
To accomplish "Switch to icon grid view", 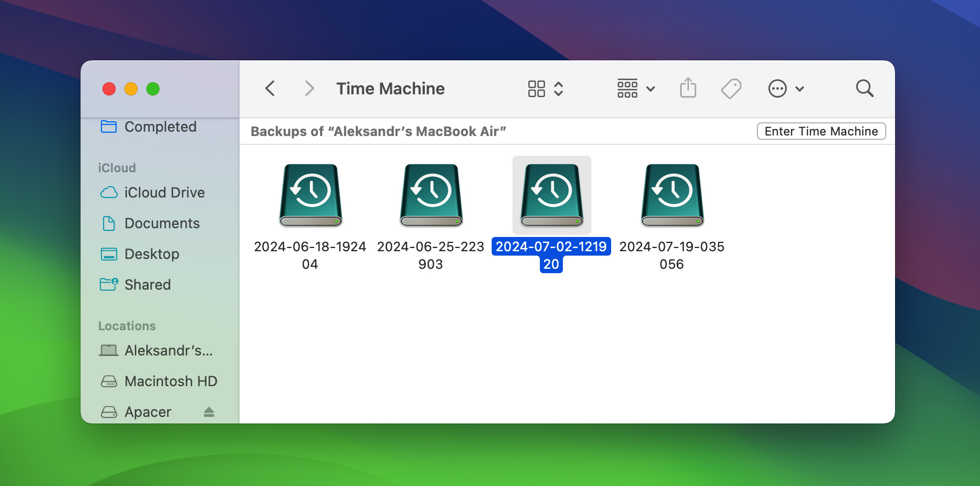I will coord(536,88).
